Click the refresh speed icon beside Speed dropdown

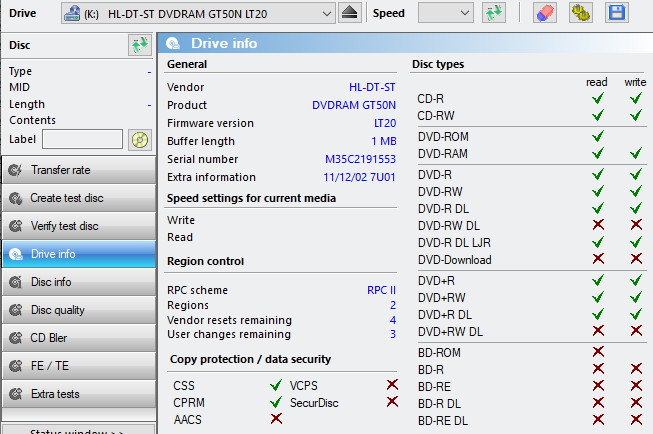494,13
